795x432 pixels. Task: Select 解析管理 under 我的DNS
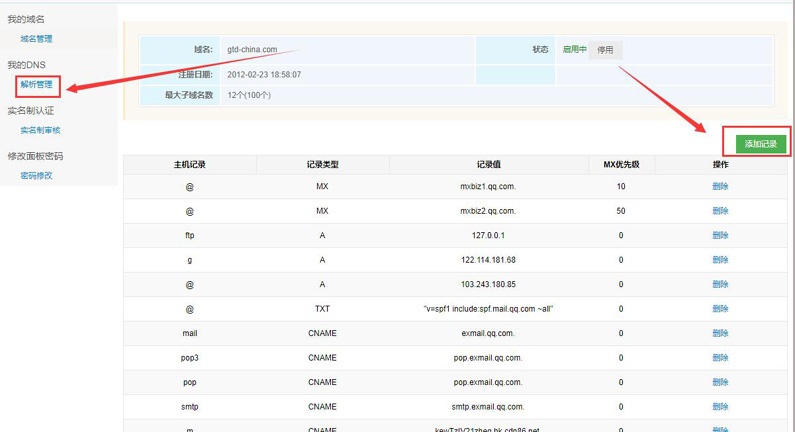click(36, 85)
